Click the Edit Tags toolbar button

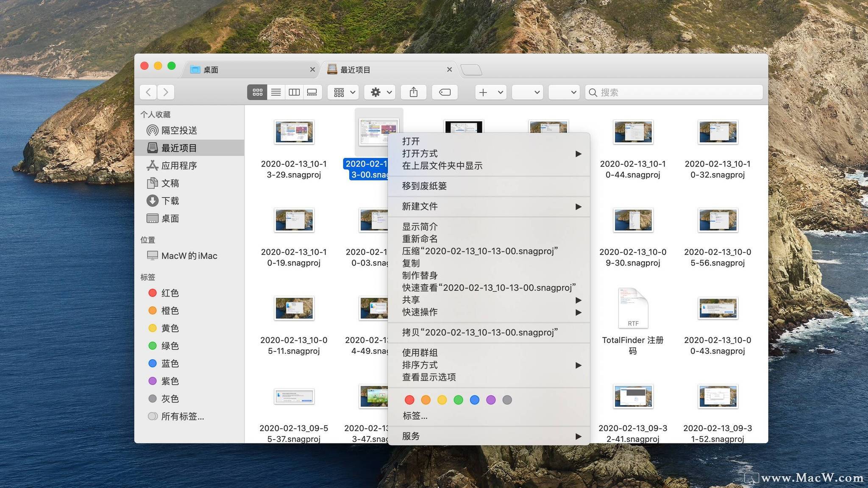[445, 92]
